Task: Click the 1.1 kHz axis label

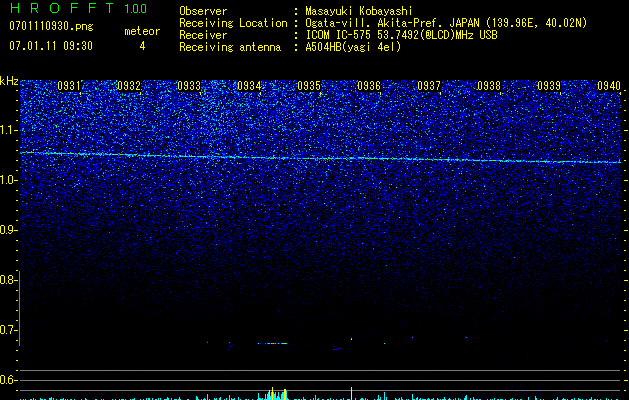Action: pyautogui.click(x=8, y=130)
